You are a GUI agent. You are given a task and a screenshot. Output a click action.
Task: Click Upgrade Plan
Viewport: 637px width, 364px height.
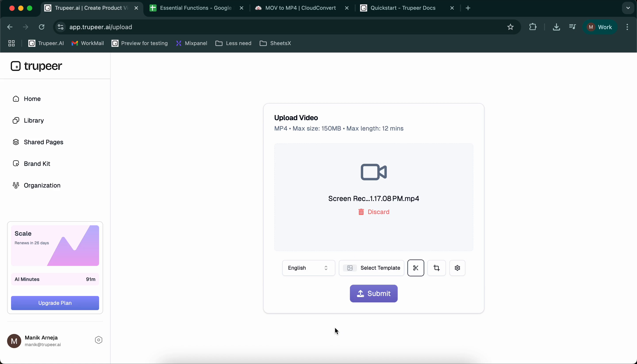pos(55,303)
